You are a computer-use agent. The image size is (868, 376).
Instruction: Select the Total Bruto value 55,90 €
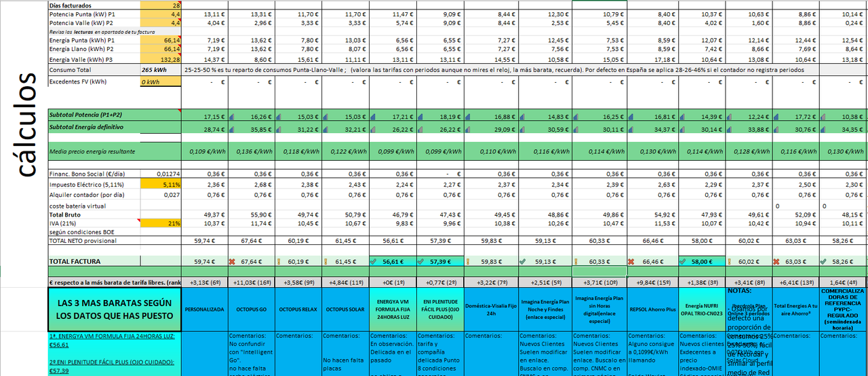tap(251, 214)
